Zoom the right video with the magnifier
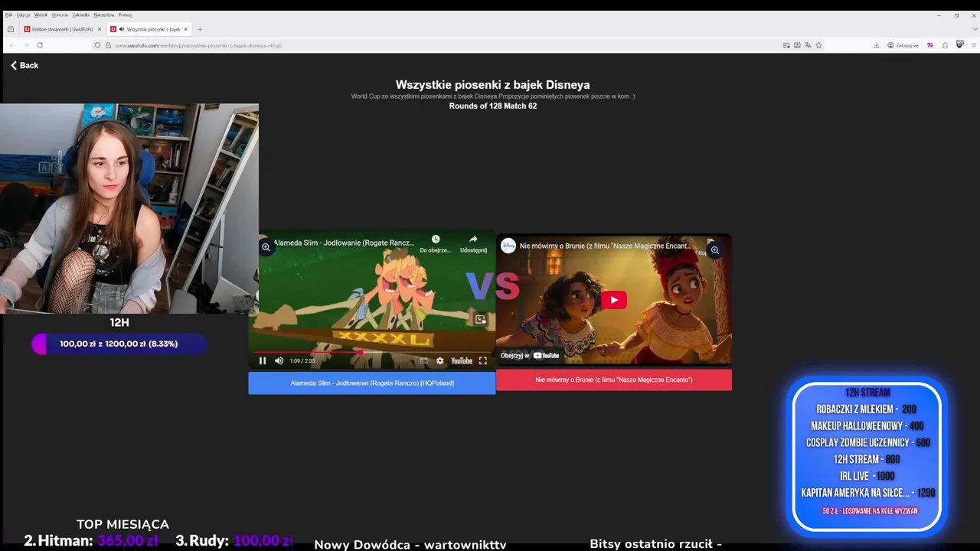The height and width of the screenshot is (551, 980). coord(714,250)
